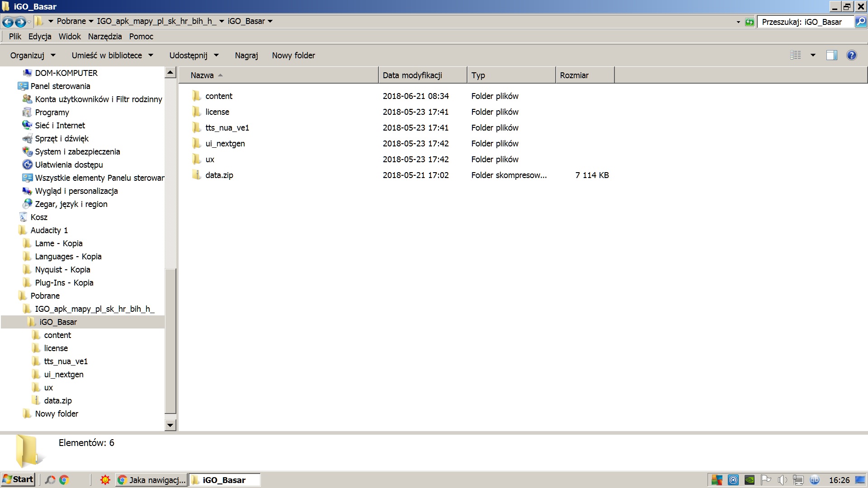The width and height of the screenshot is (868, 488).
Task: Open the help question mark icon
Action: click(x=851, y=55)
